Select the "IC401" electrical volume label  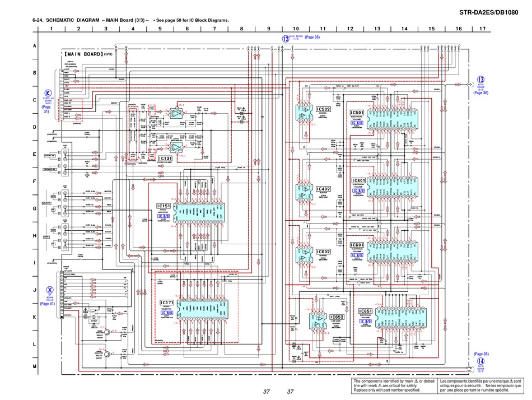pos(358,180)
